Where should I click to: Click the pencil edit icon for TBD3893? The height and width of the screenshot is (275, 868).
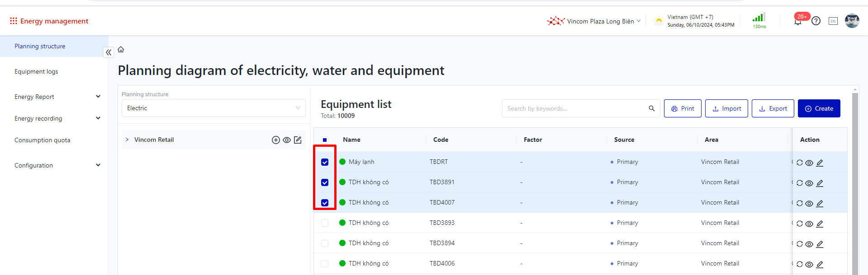tap(820, 224)
